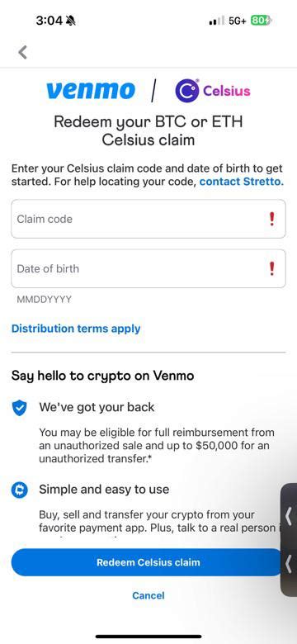Expand the lower side panel chevron

click(x=289, y=563)
